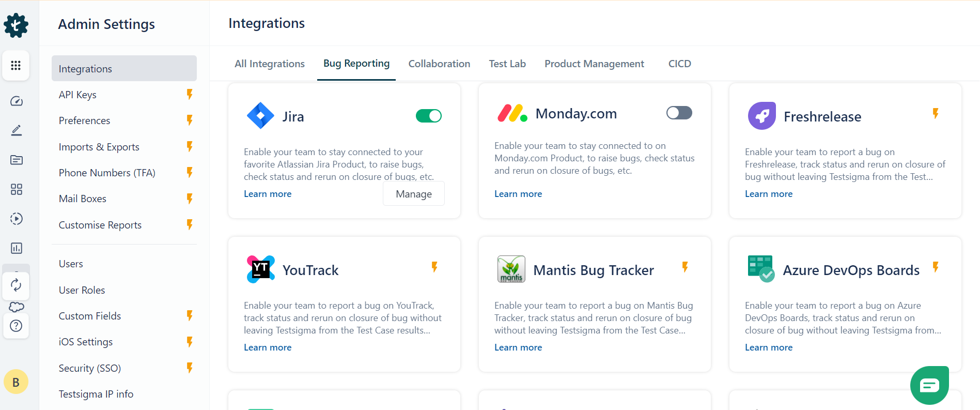Click the Testsigma gear logo
980x410 pixels.
16,25
